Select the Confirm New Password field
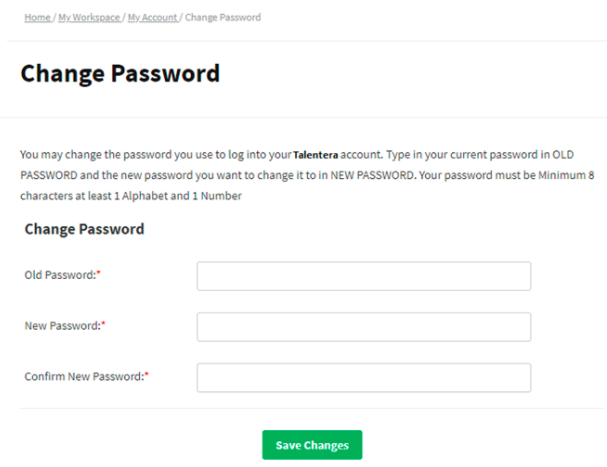 [363, 377]
